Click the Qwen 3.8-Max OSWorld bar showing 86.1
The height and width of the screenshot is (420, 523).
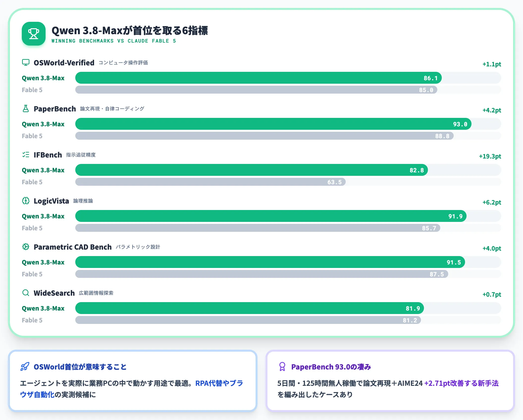pyautogui.click(x=259, y=78)
